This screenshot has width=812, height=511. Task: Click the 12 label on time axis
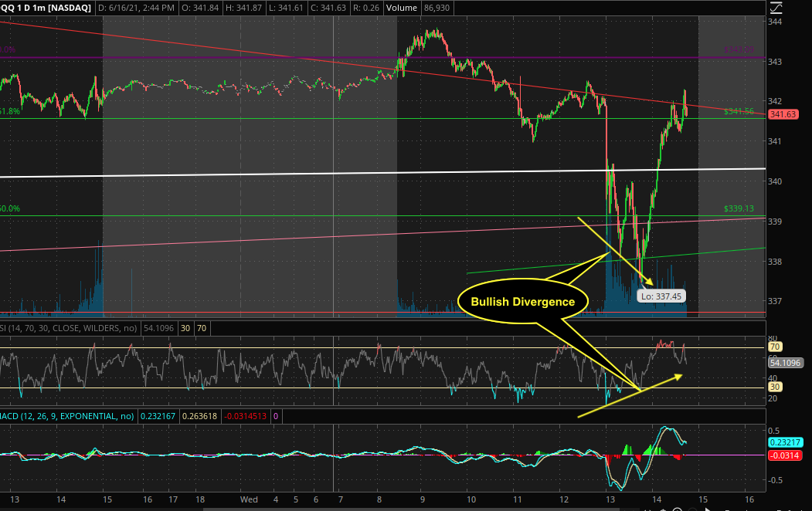[x=564, y=499]
